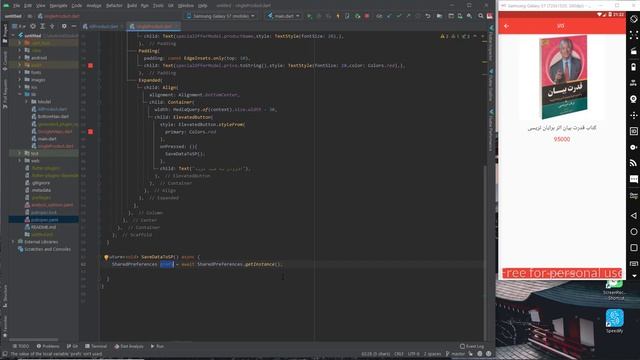This screenshot has width=640, height=360.
Task: Select .gitignore file in project tree
Action: click(40, 183)
